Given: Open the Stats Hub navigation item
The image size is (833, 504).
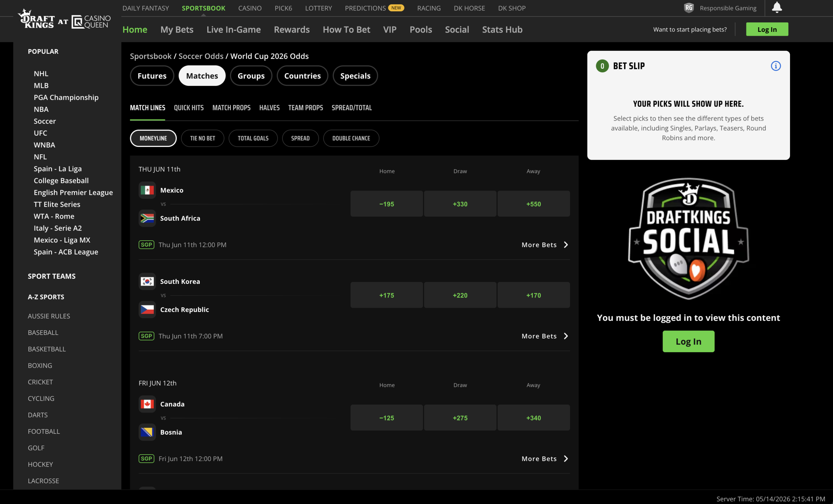Looking at the screenshot, I should pyautogui.click(x=502, y=29).
